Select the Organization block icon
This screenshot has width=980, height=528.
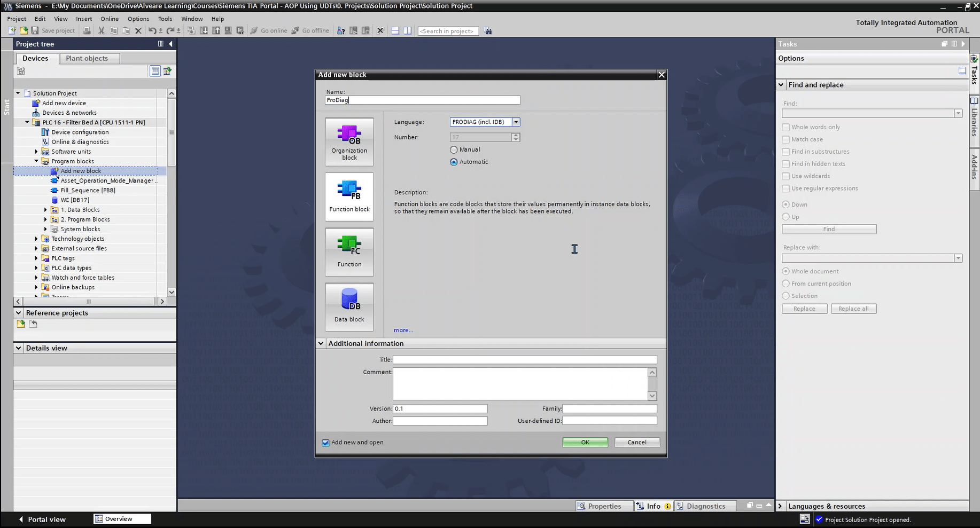[349, 141]
